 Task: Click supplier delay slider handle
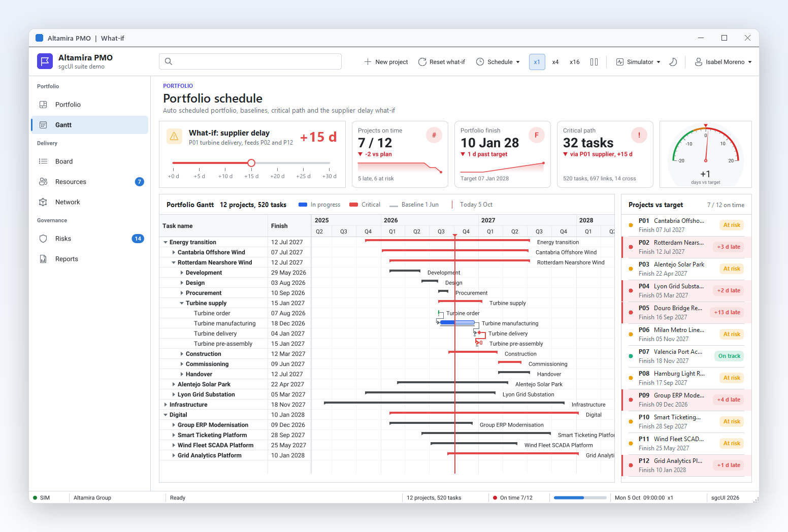[251, 163]
